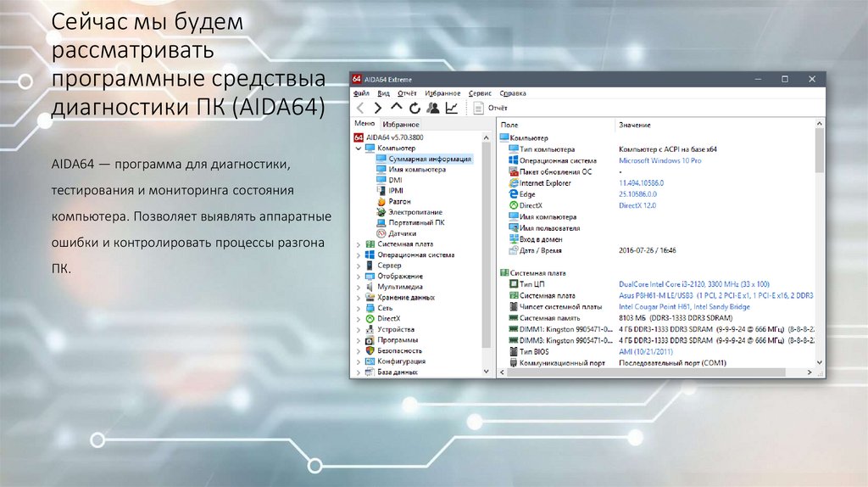Expand the Отображение tree node
Image resolution: width=868 pixels, height=487 pixels.
pyautogui.click(x=359, y=277)
